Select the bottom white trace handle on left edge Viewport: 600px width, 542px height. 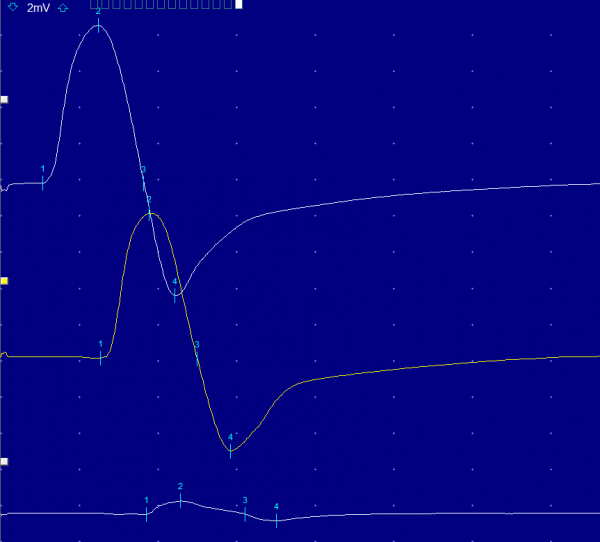4,462
